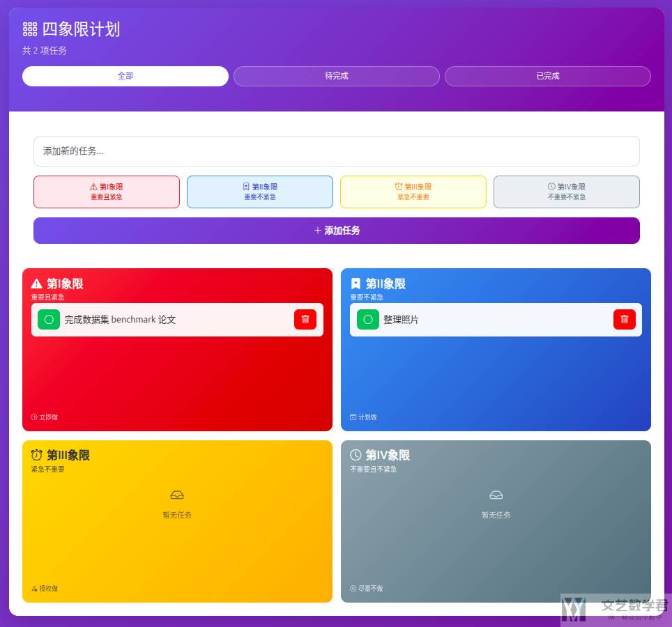Image resolution: width=672 pixels, height=627 pixels.
Task: Click the cloud icon in 第III象限 empty state
Action: 177,495
